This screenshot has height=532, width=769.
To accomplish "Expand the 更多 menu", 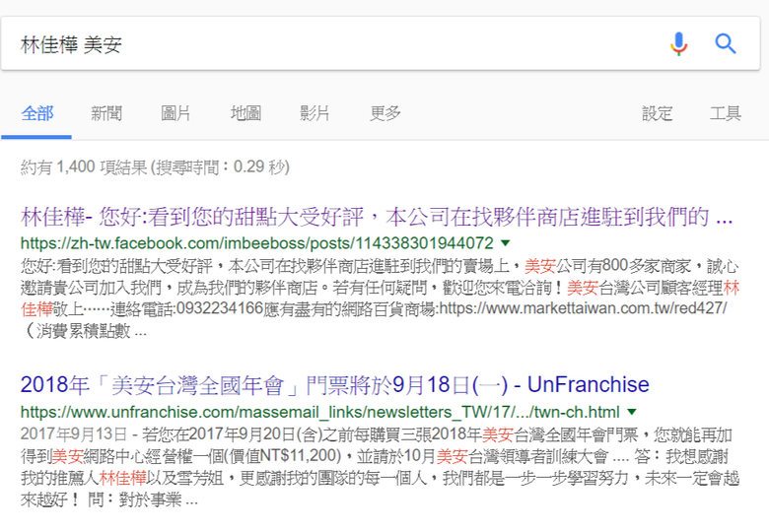I will point(385,113).
